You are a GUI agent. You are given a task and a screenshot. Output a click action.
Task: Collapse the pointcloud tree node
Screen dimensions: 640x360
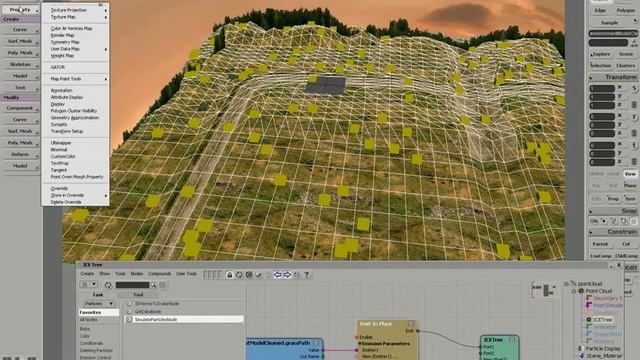pos(566,283)
